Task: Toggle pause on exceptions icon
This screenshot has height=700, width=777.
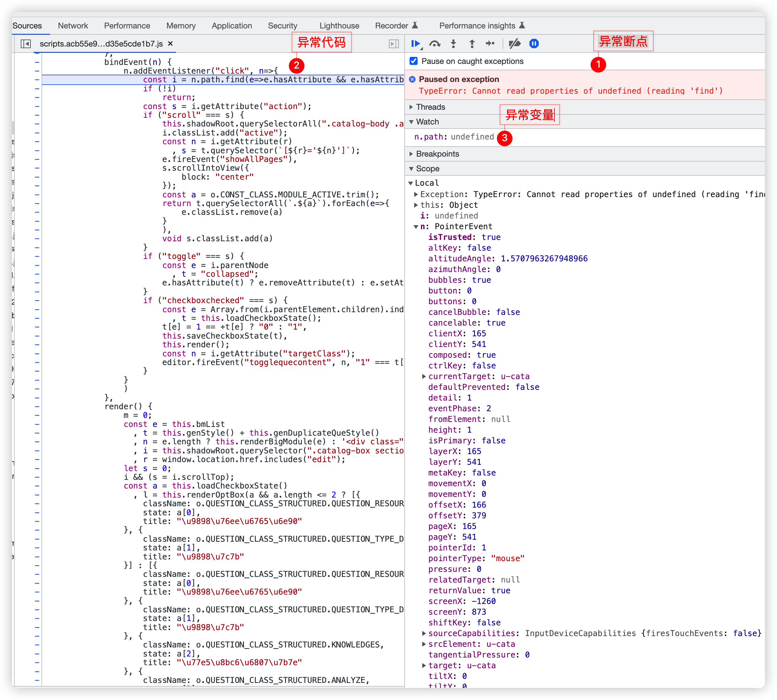Action: (534, 44)
